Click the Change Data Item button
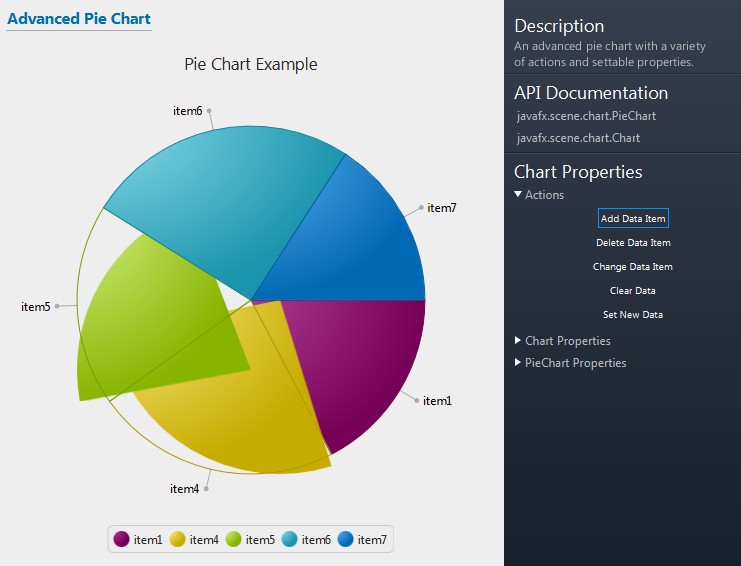Screen dimensions: 741x566 (632, 267)
